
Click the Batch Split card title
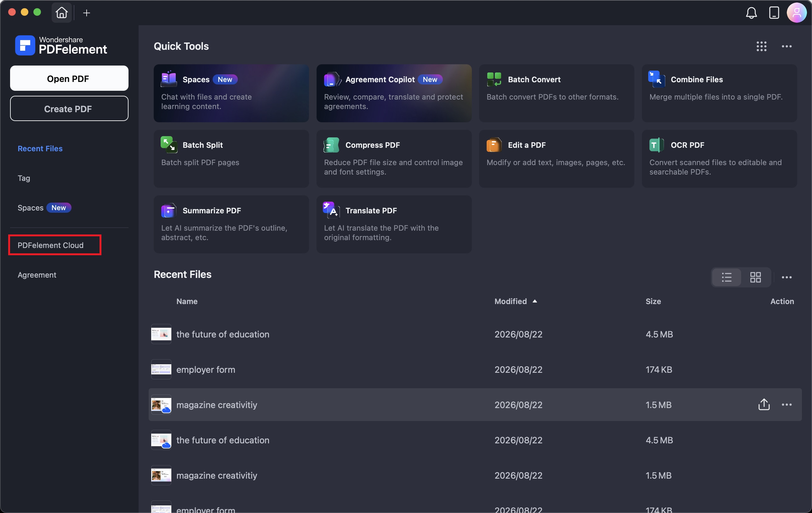click(202, 145)
